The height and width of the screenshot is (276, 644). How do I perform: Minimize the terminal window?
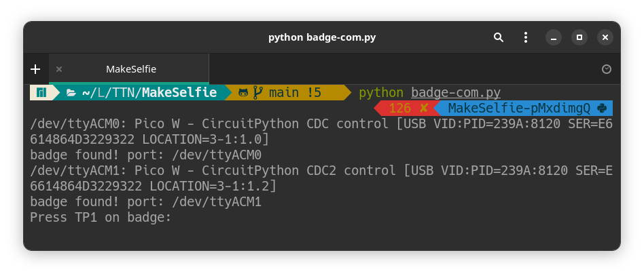pos(554,37)
